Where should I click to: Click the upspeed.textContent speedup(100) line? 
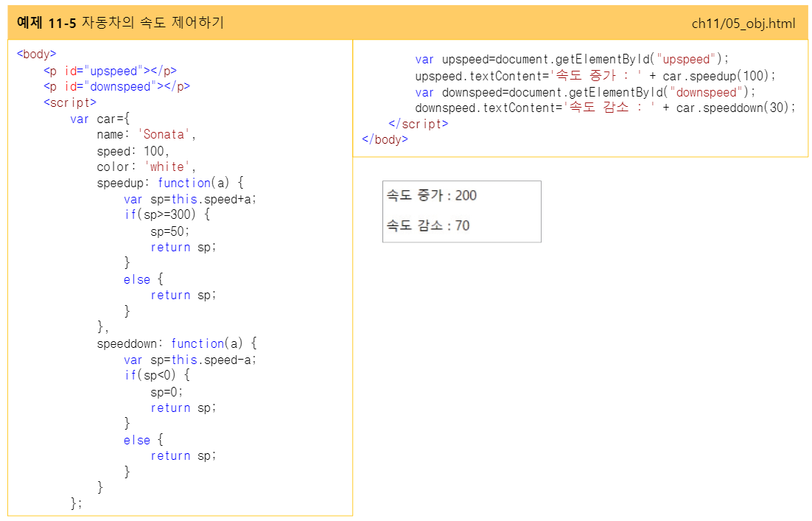[595, 76]
